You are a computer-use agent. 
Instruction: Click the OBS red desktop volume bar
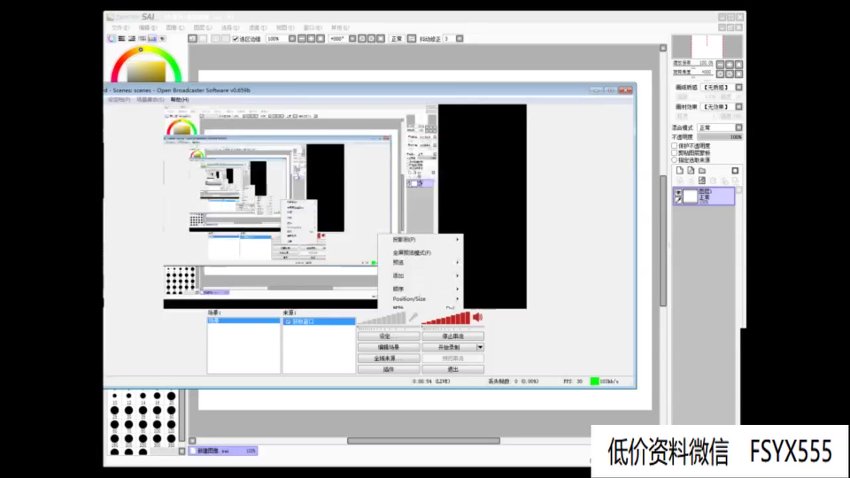[446, 318]
